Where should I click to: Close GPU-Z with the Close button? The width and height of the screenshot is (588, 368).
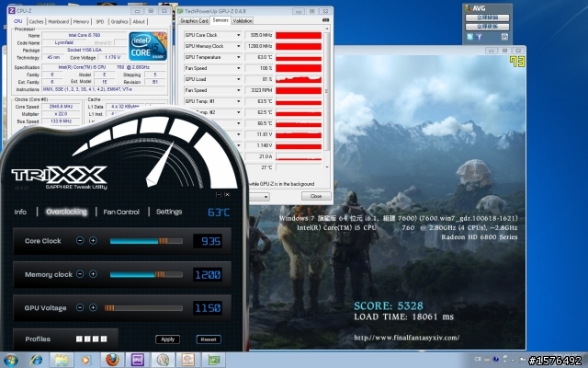tap(316, 196)
